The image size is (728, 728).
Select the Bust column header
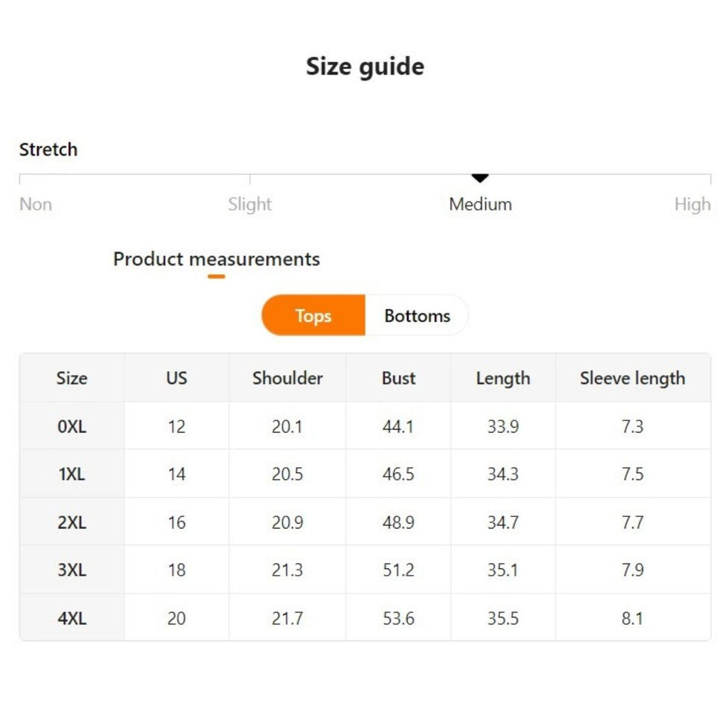pyautogui.click(x=398, y=378)
